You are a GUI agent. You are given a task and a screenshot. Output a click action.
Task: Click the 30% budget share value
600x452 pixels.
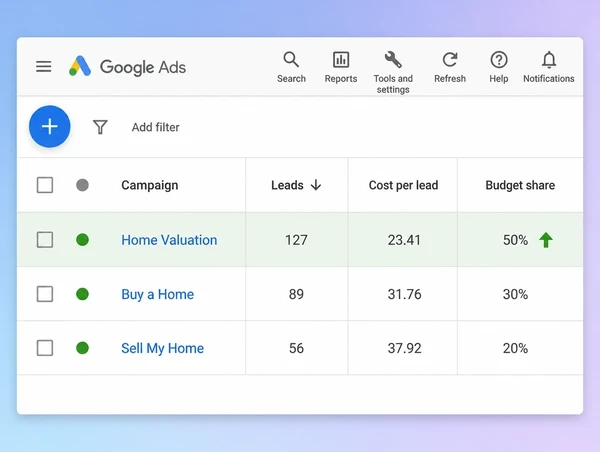click(515, 294)
